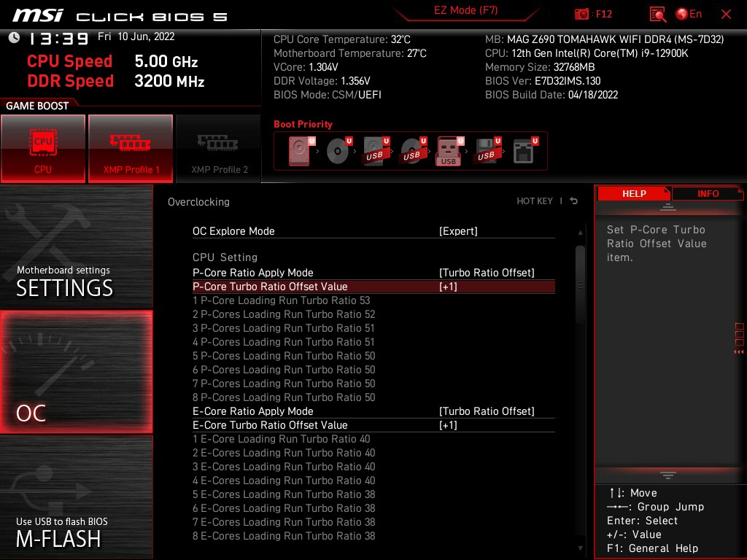Select the USB key boot device icon
The width and height of the screenshot is (747, 560).
pyautogui.click(x=449, y=151)
